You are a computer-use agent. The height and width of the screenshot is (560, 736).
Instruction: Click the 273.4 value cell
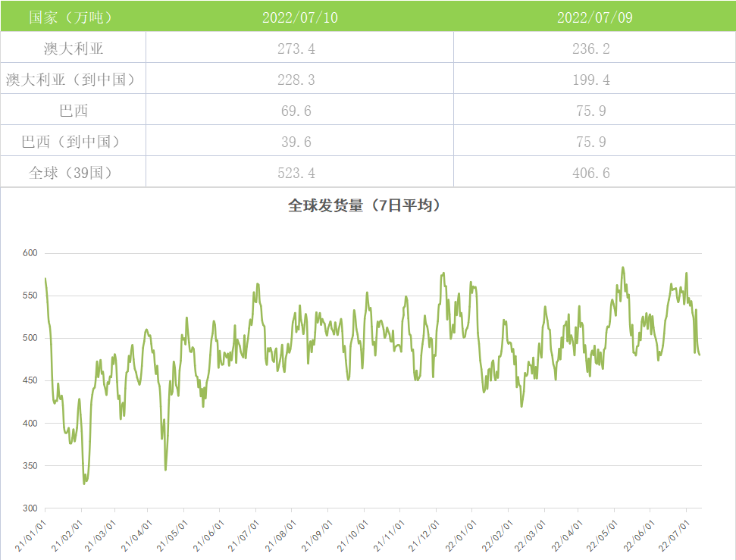point(299,49)
